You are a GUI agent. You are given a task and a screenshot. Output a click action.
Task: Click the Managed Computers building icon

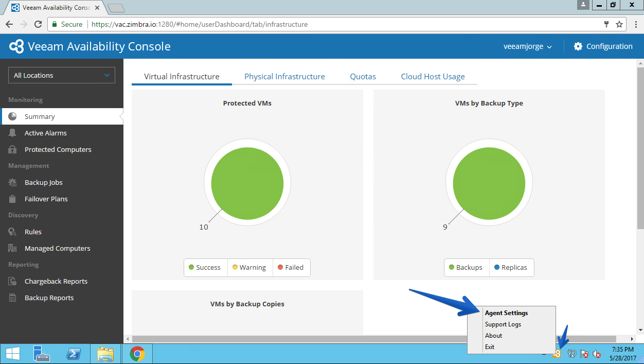point(12,249)
